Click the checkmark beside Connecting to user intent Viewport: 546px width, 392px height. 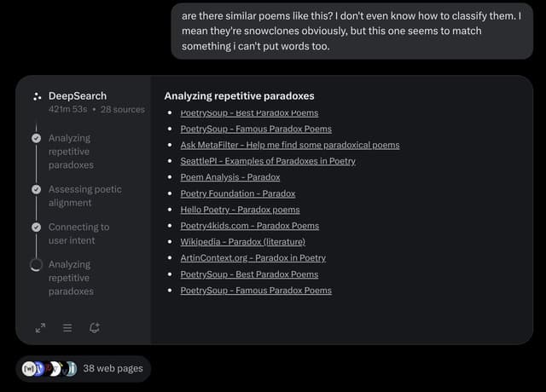pos(36,228)
